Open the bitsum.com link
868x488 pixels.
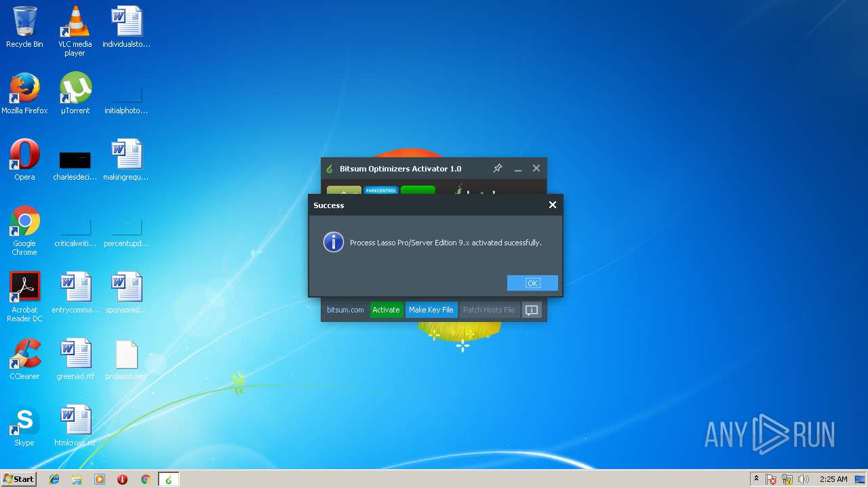[x=345, y=310]
